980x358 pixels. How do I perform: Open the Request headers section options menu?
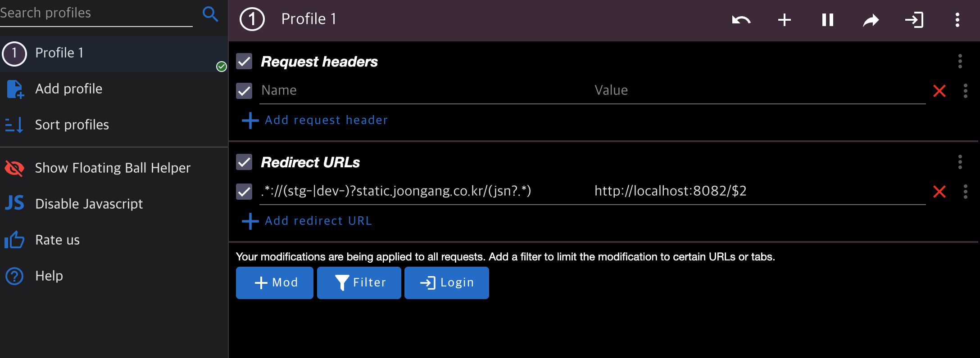[960, 61]
